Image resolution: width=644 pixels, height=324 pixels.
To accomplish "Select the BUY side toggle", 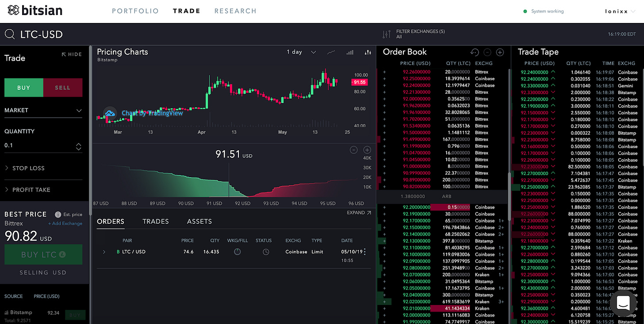I will [24, 88].
